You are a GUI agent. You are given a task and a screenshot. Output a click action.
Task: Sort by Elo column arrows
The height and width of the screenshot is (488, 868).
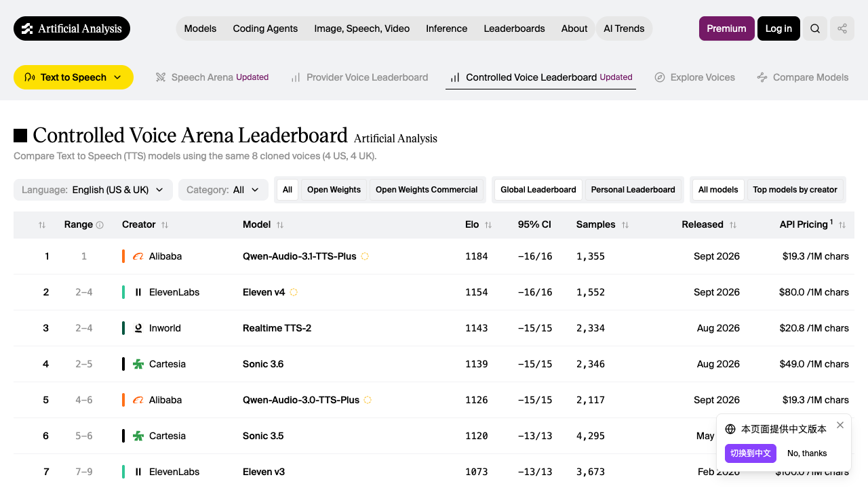488,225
